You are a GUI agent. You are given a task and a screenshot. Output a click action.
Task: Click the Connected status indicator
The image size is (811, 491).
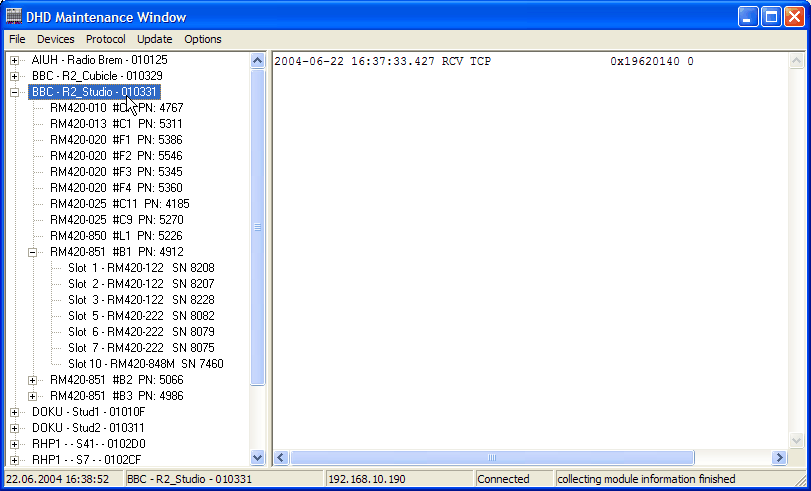[503, 479]
